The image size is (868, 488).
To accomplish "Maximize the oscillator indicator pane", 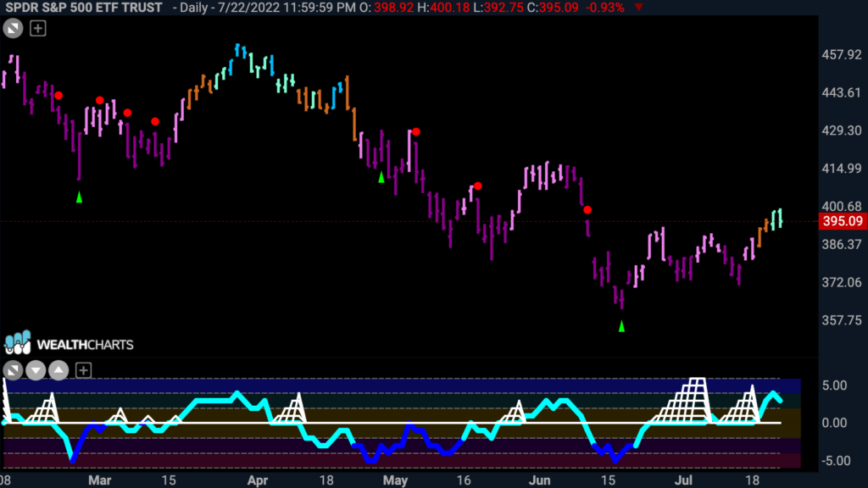I will [x=13, y=370].
